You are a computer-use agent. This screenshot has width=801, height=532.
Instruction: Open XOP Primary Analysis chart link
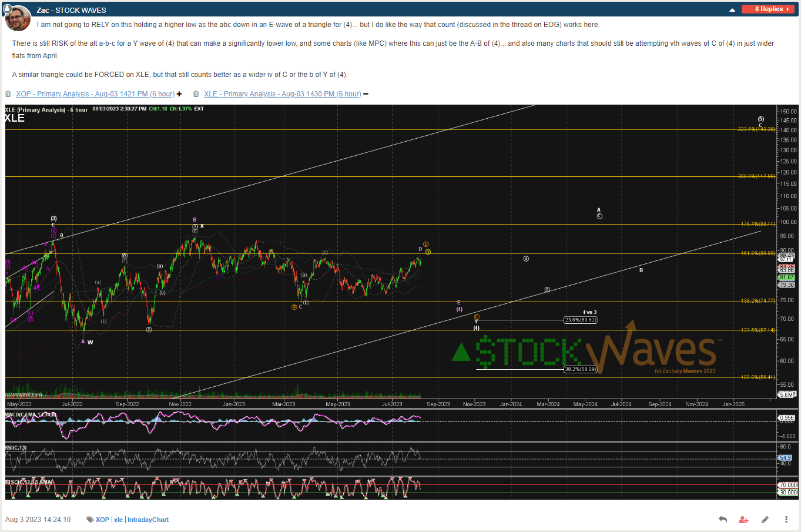(95, 94)
